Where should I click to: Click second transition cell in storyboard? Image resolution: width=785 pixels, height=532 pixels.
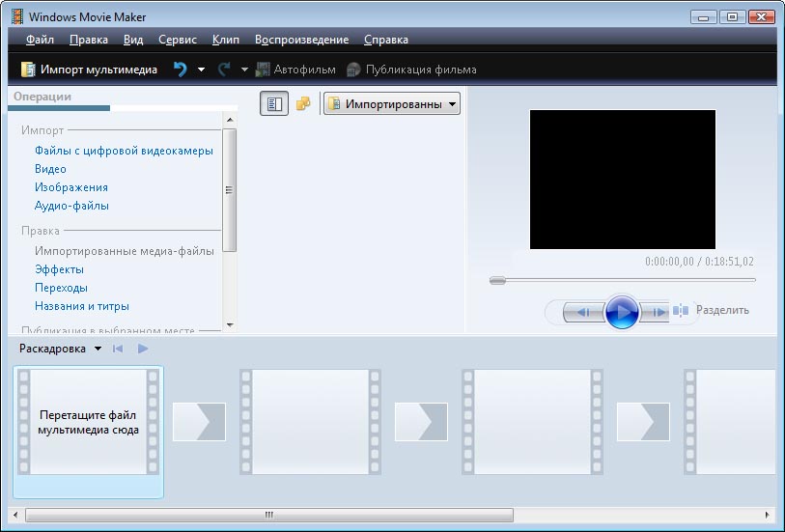[x=421, y=422]
